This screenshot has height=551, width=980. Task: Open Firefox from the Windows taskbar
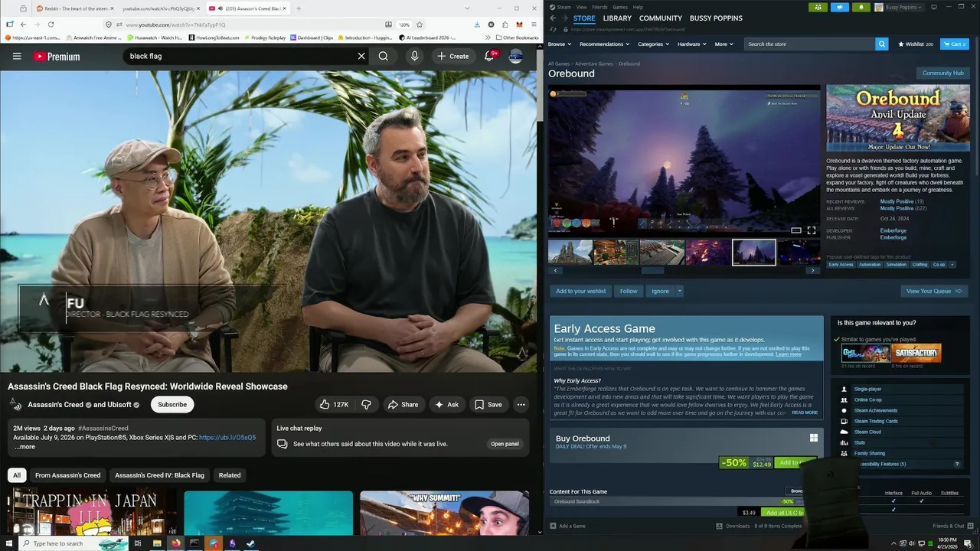tap(175, 543)
